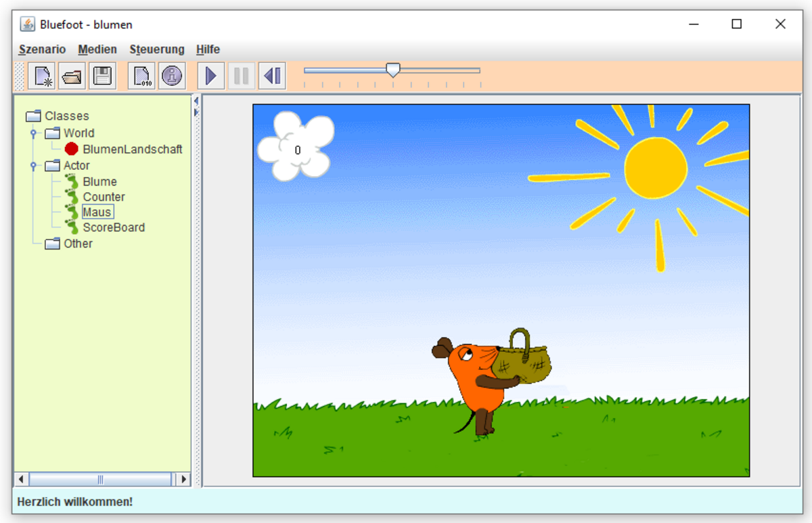The height and width of the screenshot is (523, 812).
Task: Click the pause simulation button
Action: pos(242,76)
